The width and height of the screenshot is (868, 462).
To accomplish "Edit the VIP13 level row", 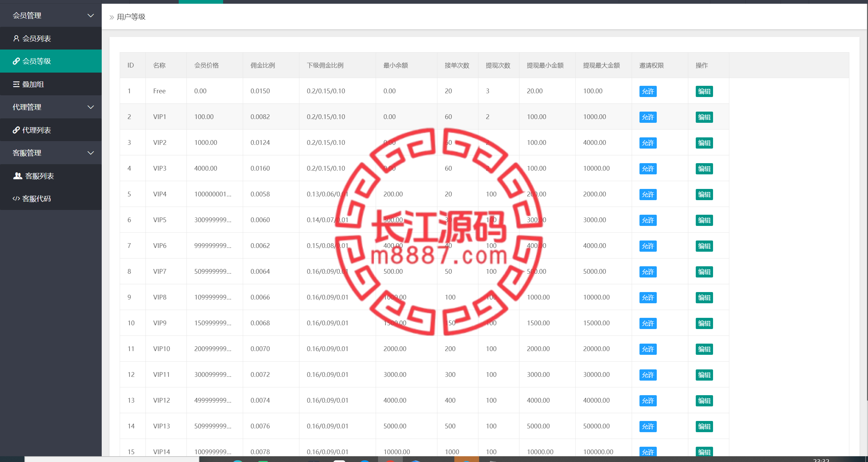I will (x=704, y=426).
